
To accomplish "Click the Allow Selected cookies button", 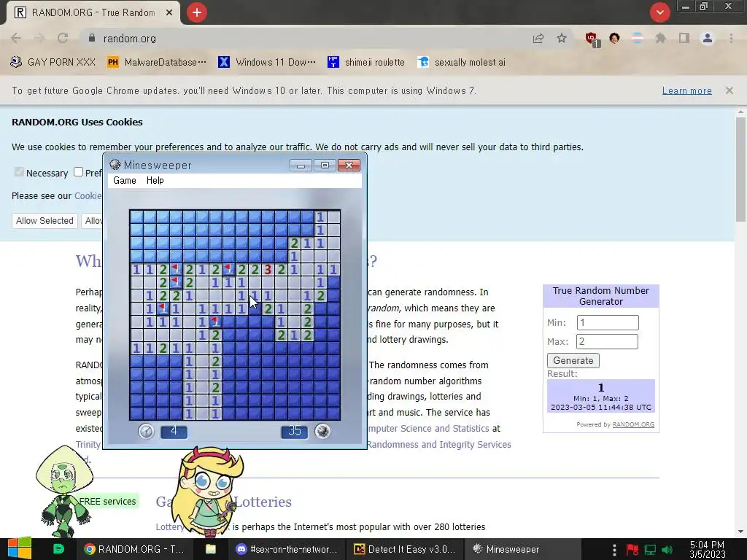I will (44, 220).
